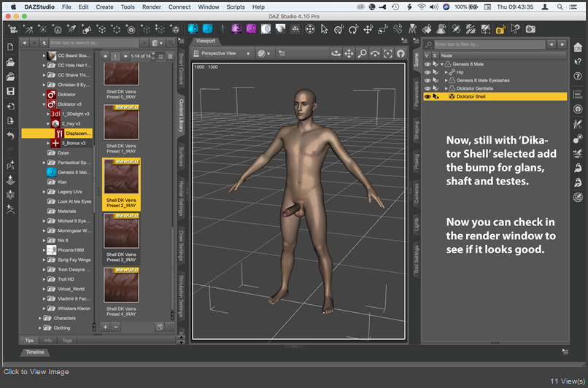Viewport: 588px width, 388px height.
Task: Click the Photoshop bridge Ps icon
Action: [10, 166]
